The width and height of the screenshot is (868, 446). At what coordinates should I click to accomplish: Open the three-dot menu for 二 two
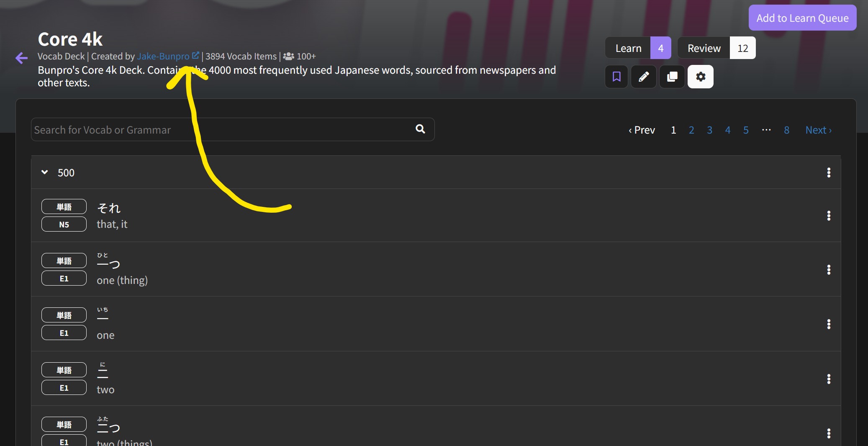(x=829, y=379)
